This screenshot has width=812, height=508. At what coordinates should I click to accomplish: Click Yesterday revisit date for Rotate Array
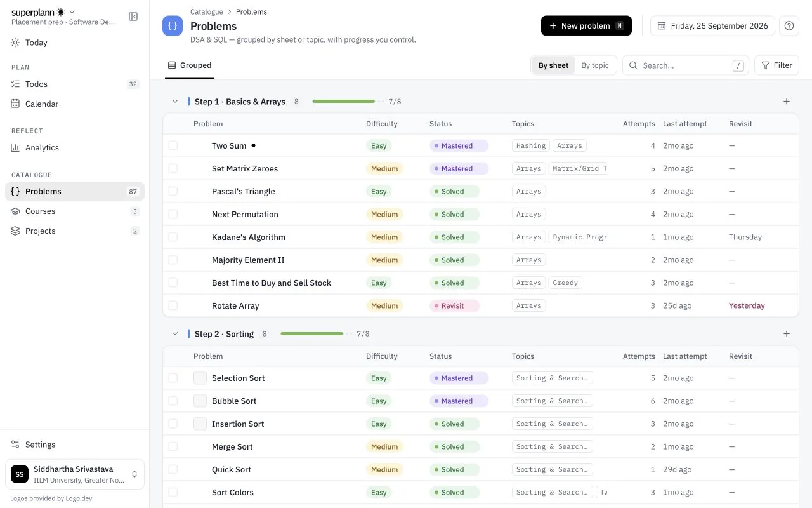click(747, 305)
